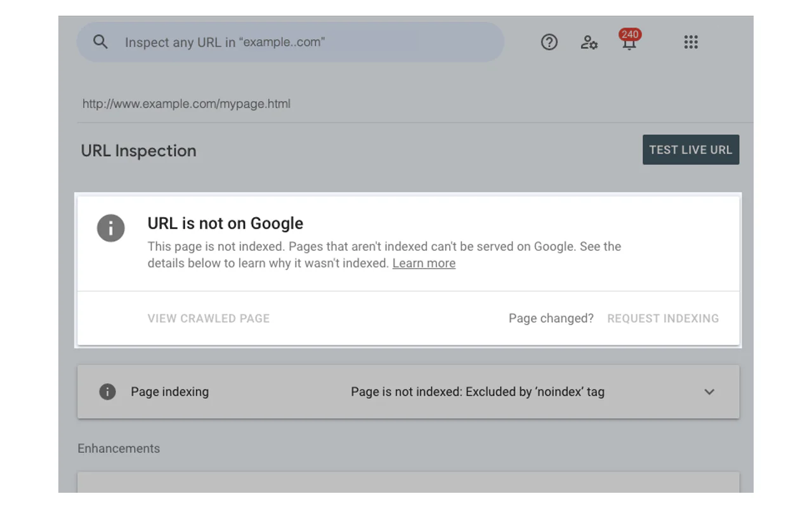Screen dimensions: 812x508
Task: Click the 'Page changed?' label
Action: tap(551, 318)
